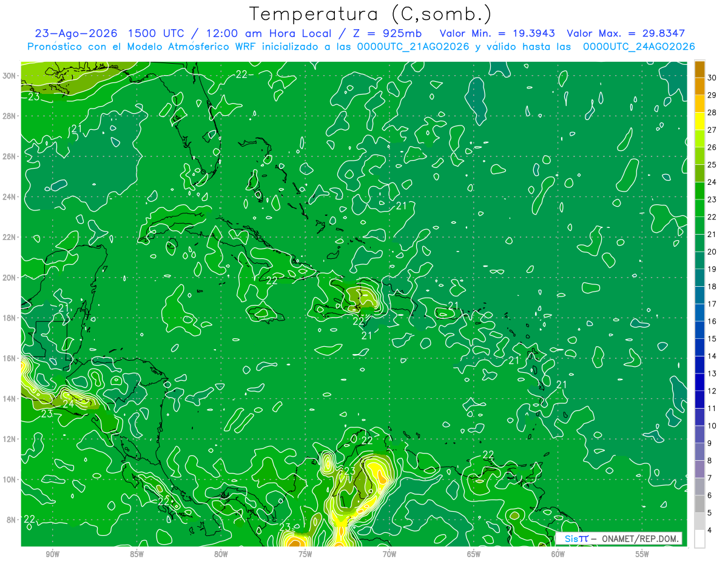Image resolution: width=728 pixels, height=562 pixels.
Task: Pick the blue swatch between 15 and 16
Action: [699, 330]
